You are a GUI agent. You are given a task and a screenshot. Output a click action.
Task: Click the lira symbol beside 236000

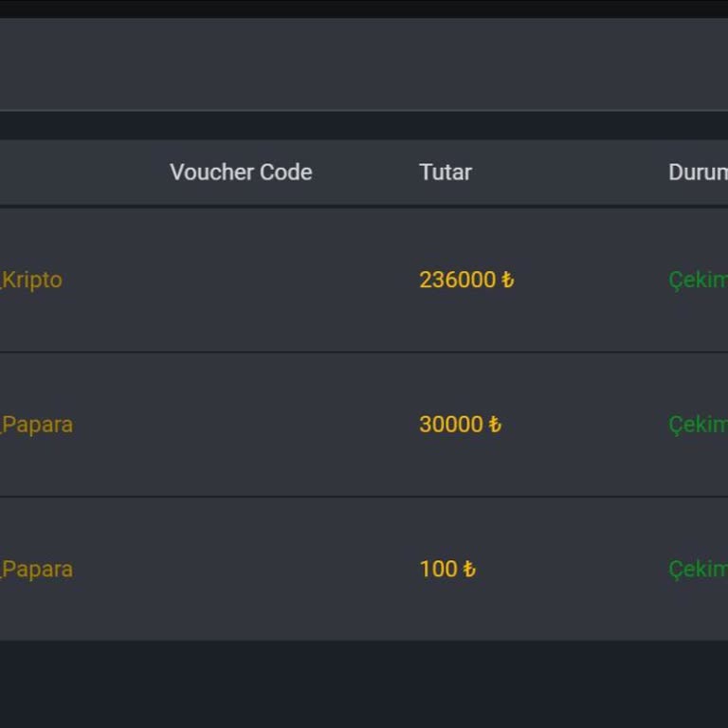point(507,281)
